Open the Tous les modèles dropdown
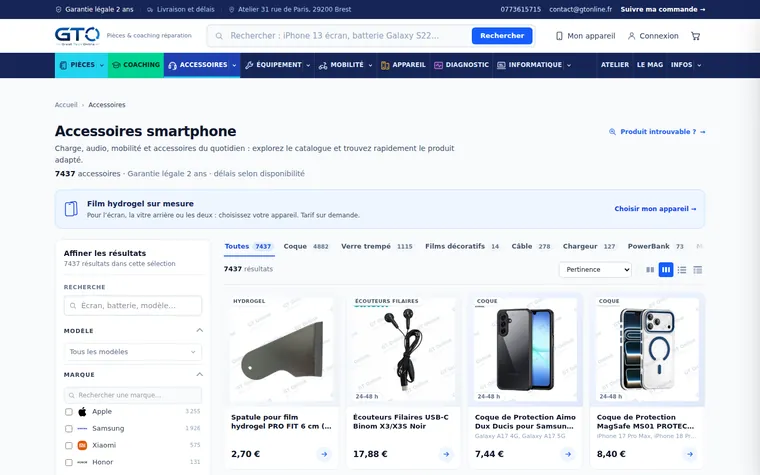This screenshot has height=475, width=760. 133,352
